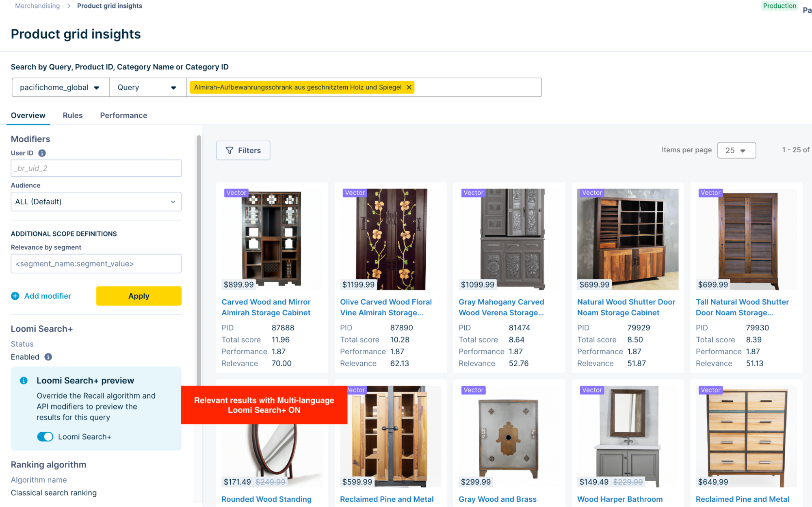The width and height of the screenshot is (812, 507).
Task: Open Tall Natural Wood Shutter Door Noam link
Action: click(742, 308)
